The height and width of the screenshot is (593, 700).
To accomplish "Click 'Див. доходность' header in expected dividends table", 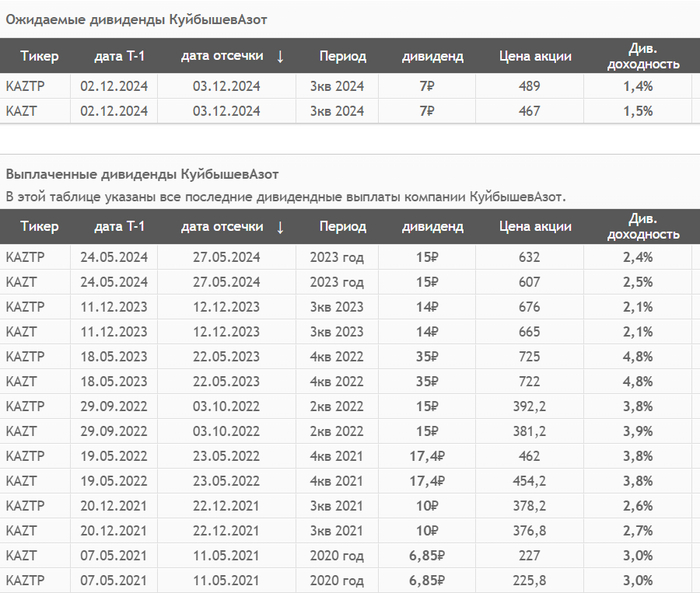I will tap(643, 56).
